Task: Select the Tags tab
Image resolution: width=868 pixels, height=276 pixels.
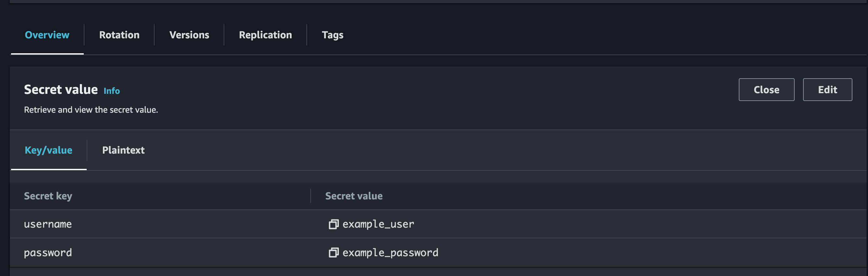Action: click(x=332, y=35)
